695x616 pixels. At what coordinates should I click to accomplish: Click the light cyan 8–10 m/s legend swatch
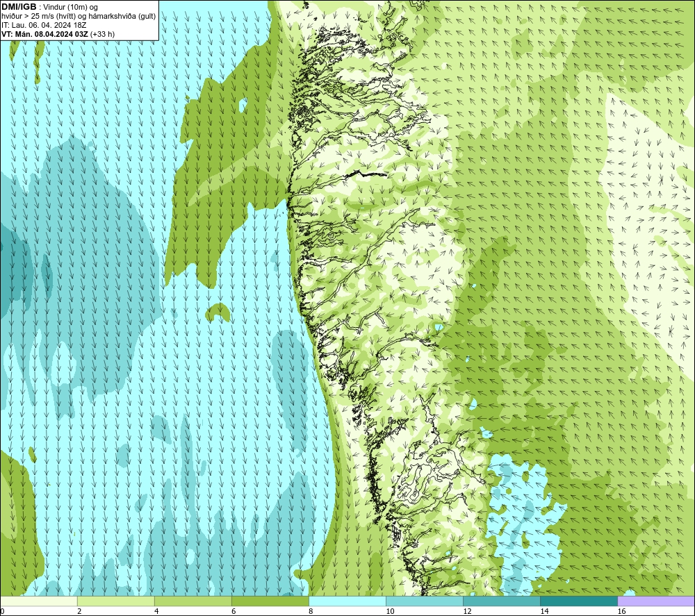347,601
